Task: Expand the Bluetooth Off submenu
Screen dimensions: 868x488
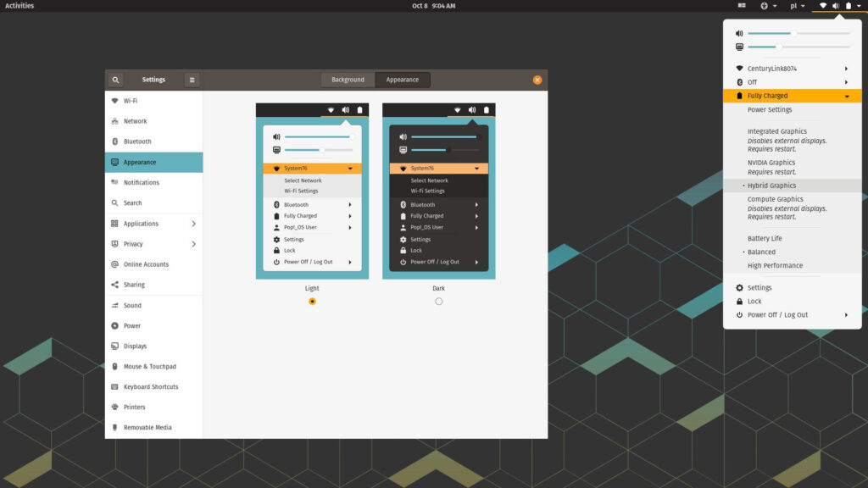Action: (793, 82)
